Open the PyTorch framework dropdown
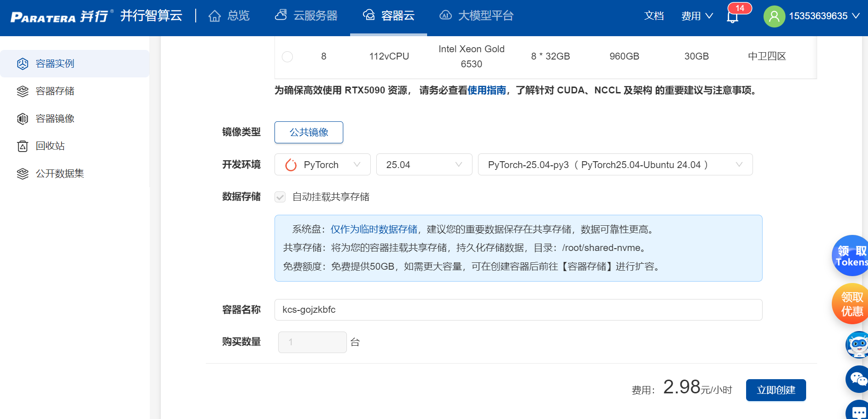868x419 pixels. tap(323, 164)
